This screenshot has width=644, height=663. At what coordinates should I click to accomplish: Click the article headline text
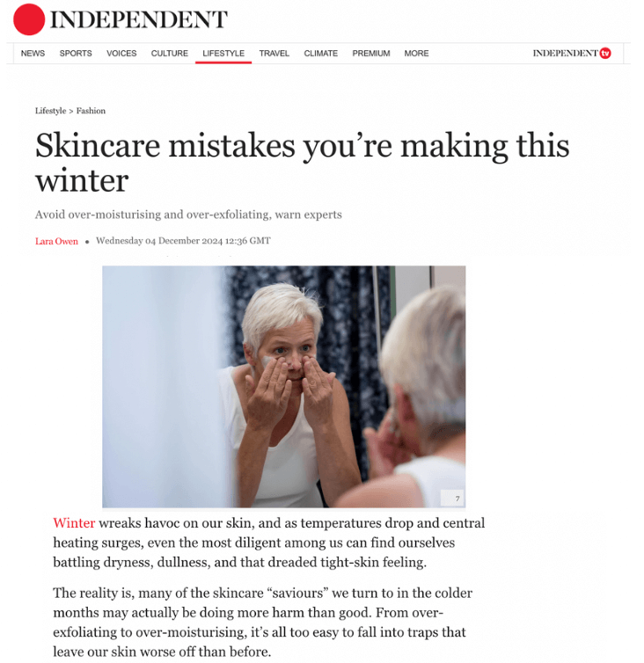[x=302, y=163]
